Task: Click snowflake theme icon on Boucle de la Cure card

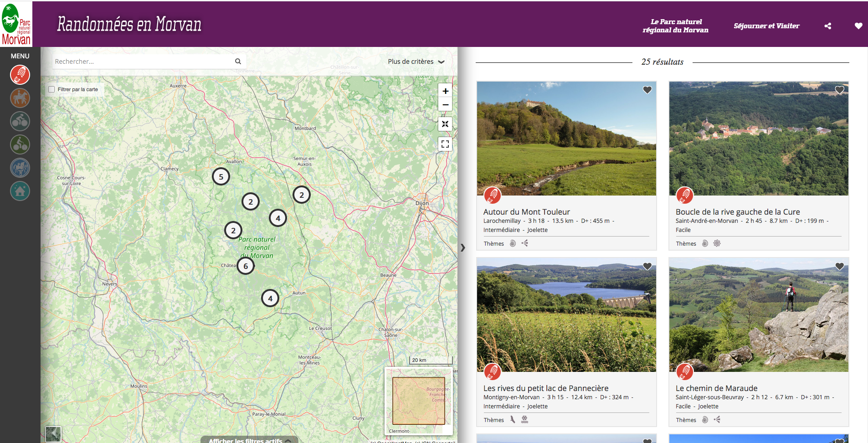Action: [717, 243]
